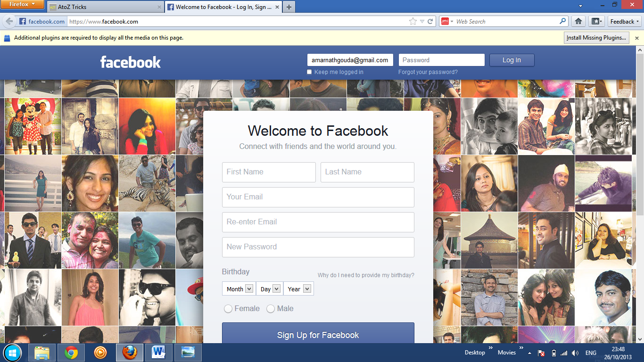Open the birthday Year dropdown

[298, 289]
